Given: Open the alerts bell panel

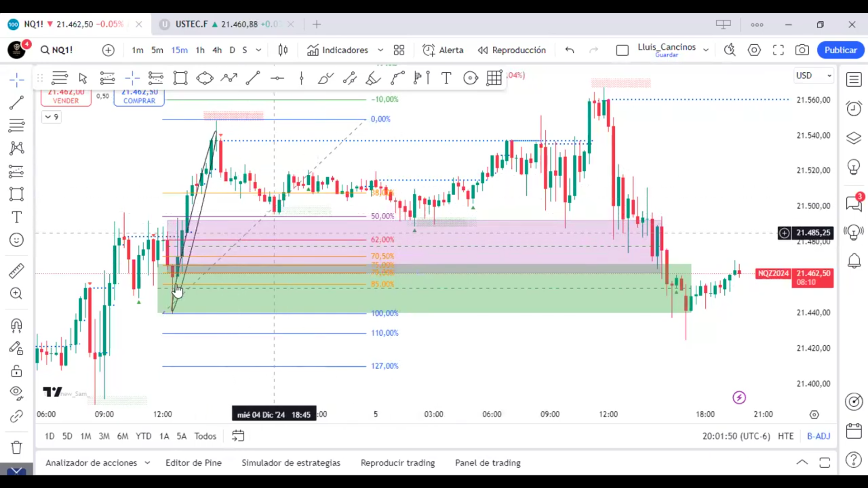Looking at the screenshot, I should tap(854, 261).
